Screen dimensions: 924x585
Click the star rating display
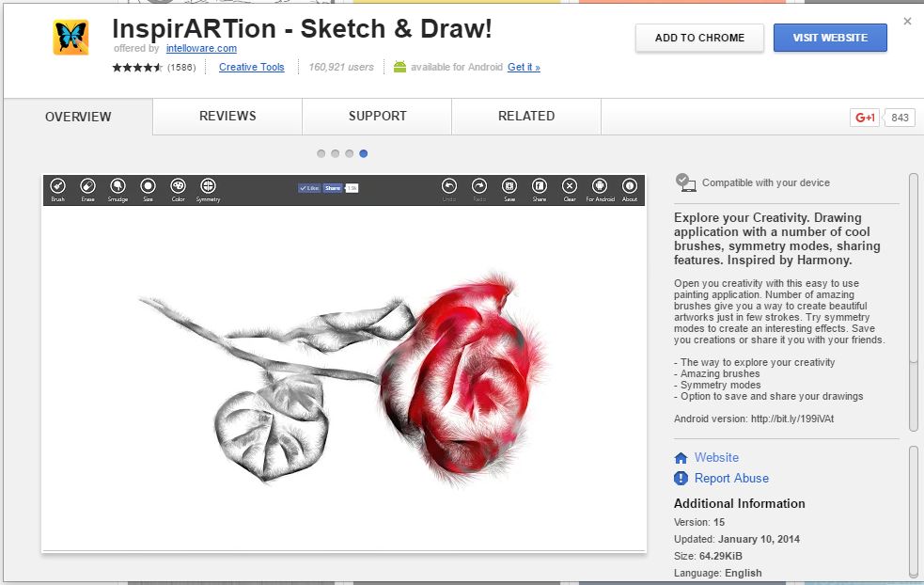[137, 67]
